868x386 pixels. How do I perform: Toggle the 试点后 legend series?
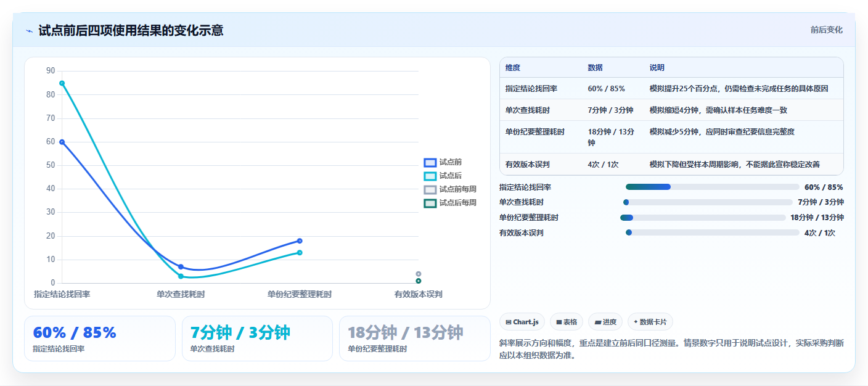443,176
